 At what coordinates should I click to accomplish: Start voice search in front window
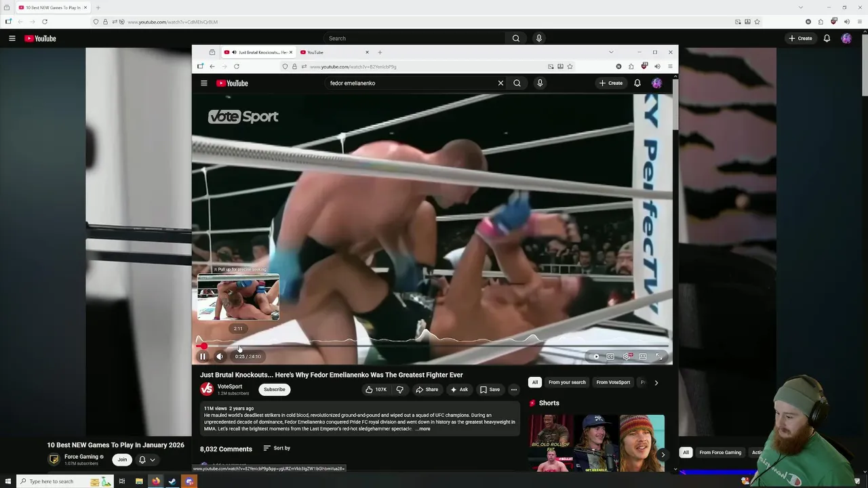540,83
